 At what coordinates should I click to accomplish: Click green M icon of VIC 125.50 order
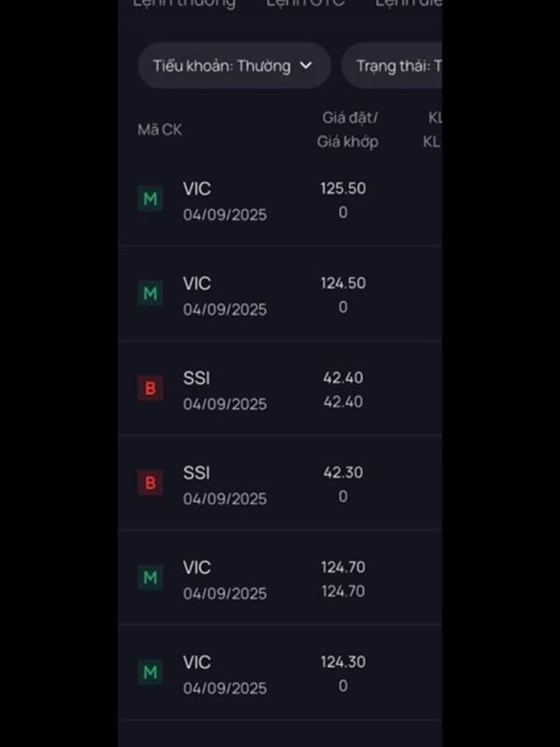click(150, 199)
